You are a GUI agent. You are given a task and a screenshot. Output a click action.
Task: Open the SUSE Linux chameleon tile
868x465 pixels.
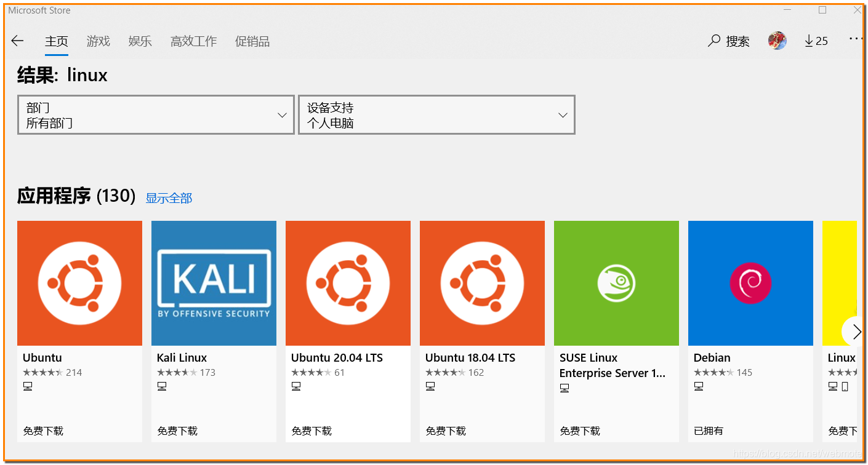[616, 283]
